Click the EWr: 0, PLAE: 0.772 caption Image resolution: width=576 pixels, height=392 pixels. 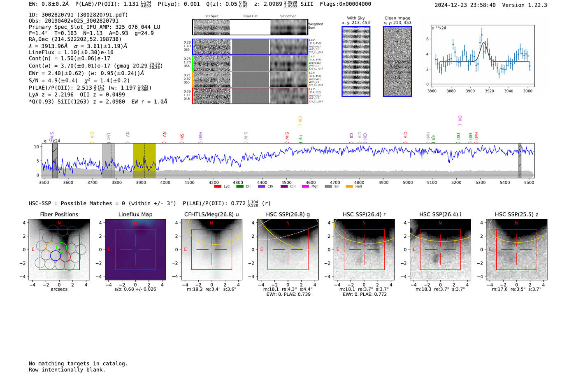click(365, 294)
